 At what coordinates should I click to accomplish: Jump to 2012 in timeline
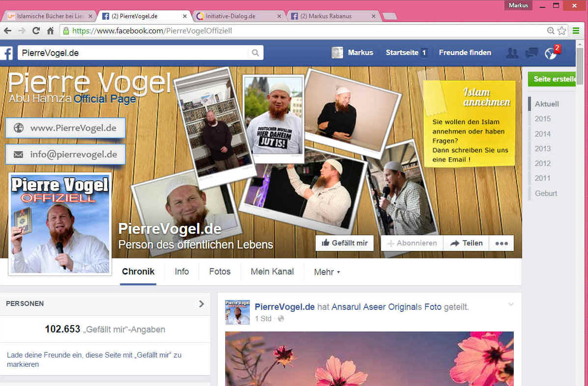543,164
